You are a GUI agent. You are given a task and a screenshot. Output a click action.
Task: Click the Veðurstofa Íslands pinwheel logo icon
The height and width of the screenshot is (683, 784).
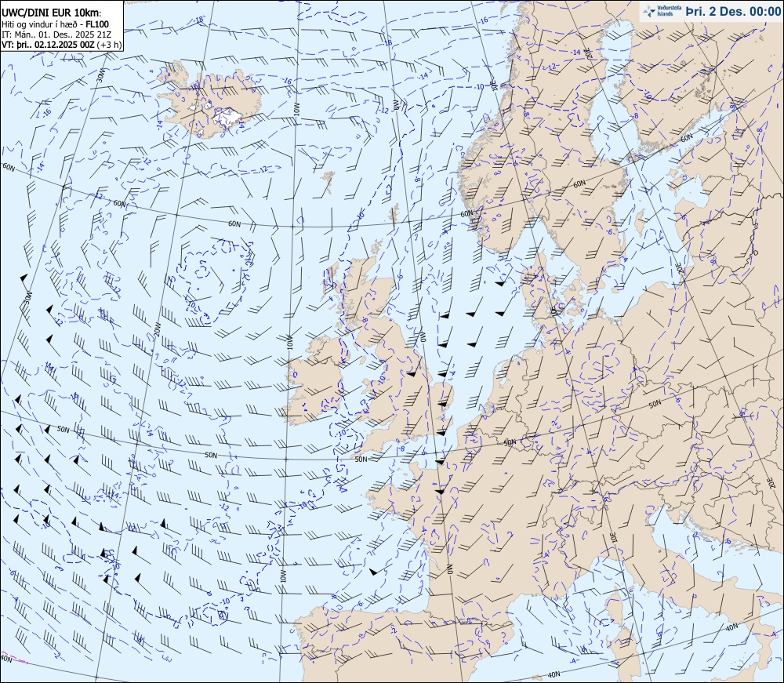tap(650, 11)
